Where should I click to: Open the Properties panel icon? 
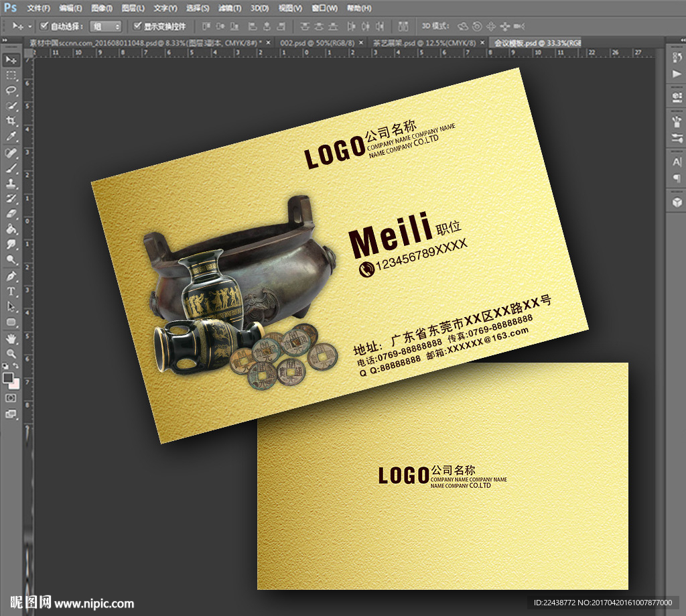[x=677, y=97]
